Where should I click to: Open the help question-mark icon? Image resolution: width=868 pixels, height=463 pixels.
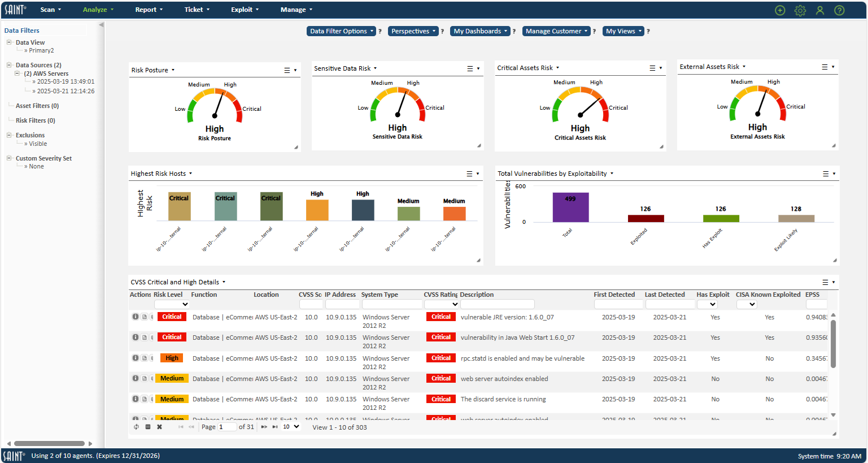[x=839, y=10]
